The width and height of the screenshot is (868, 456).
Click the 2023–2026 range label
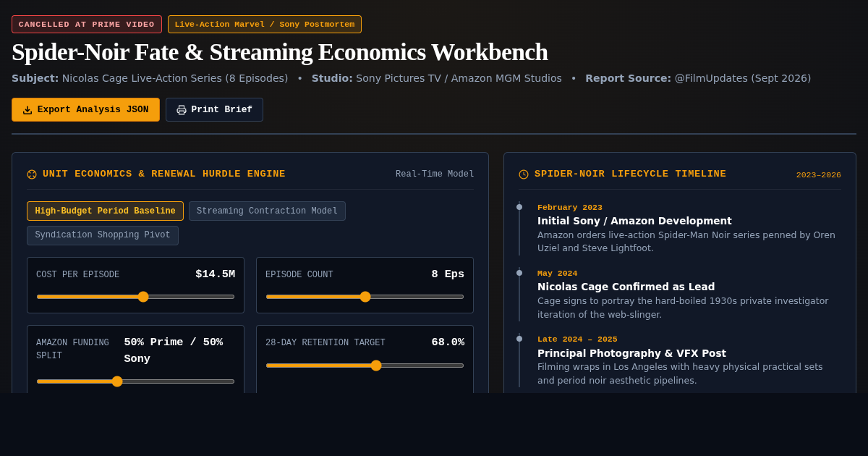(818, 175)
